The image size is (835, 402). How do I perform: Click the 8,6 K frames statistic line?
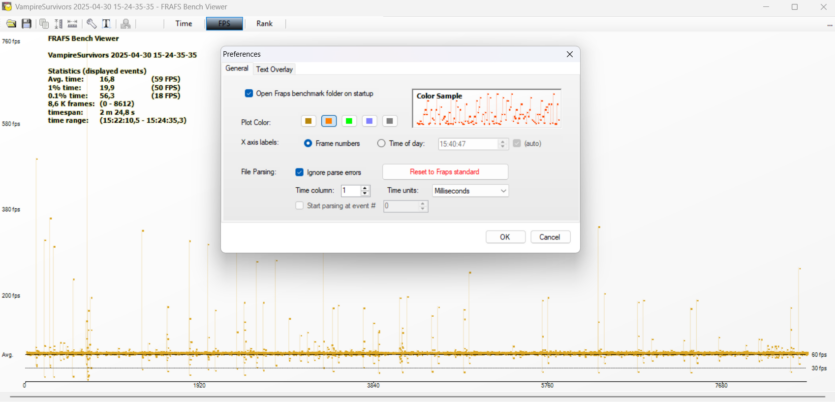91,104
